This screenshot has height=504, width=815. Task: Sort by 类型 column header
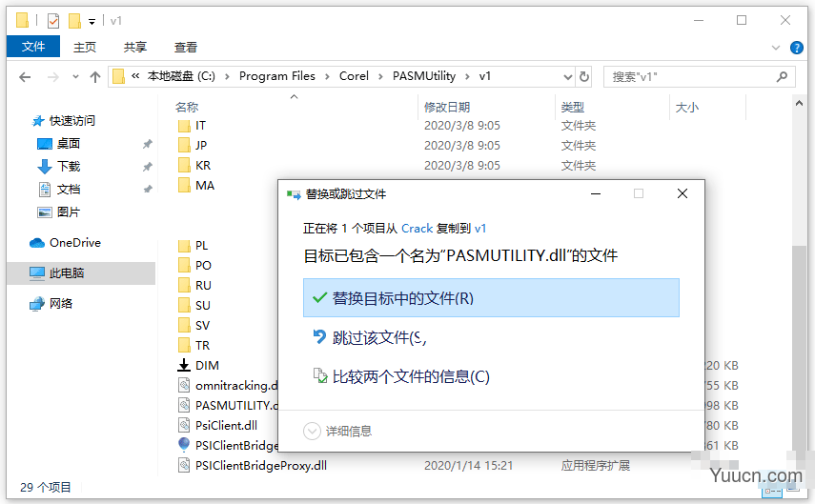click(573, 107)
